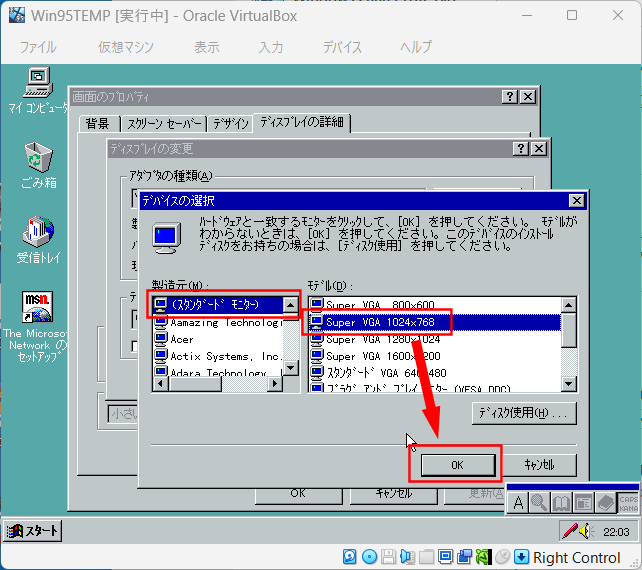The height and width of the screenshot is (570, 642).
Task: Click the Right Control host key indicator
Action: [576, 557]
